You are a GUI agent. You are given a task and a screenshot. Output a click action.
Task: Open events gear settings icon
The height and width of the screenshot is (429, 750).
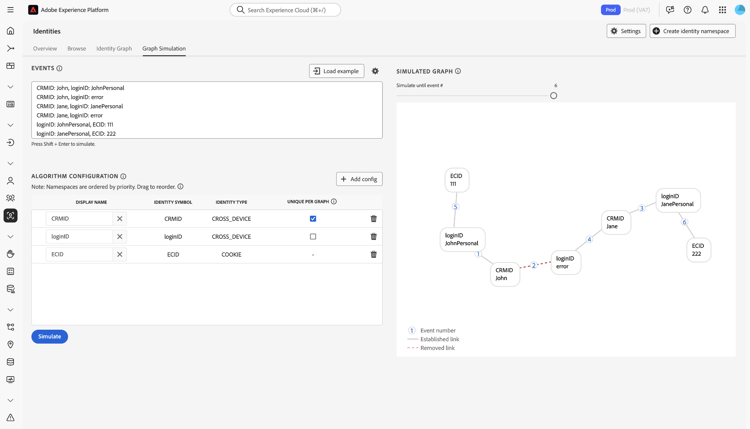[x=375, y=71]
